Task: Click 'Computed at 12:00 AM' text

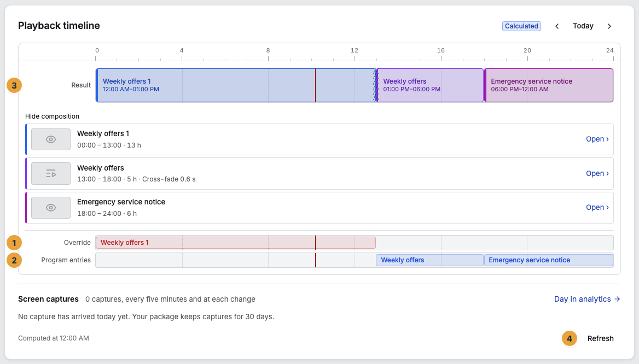Action: [x=54, y=338]
